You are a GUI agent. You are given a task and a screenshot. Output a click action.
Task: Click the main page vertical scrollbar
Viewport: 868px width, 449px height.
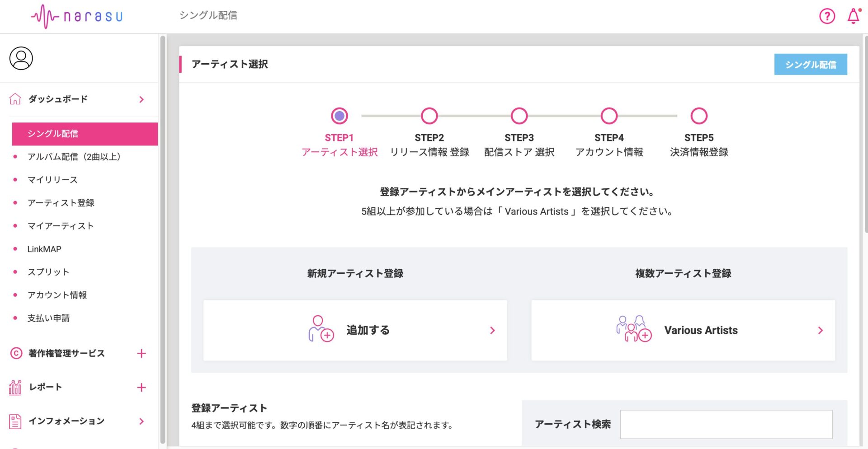[x=865, y=136]
